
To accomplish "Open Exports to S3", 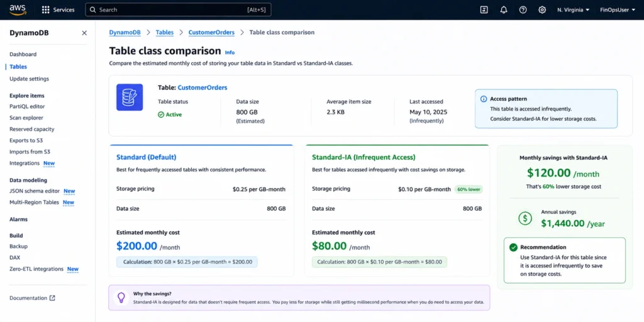I will [x=26, y=140].
